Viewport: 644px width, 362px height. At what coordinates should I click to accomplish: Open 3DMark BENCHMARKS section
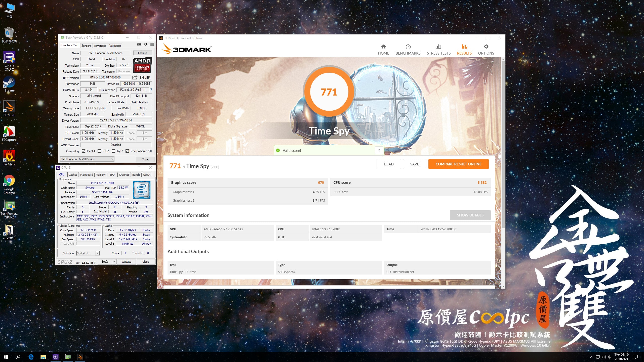408,50
